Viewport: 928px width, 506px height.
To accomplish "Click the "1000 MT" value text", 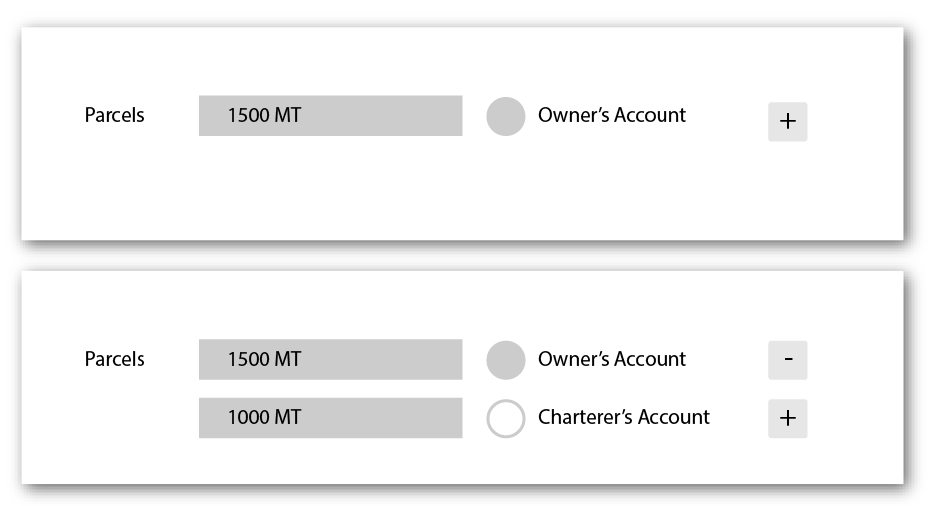I will click(x=264, y=418).
